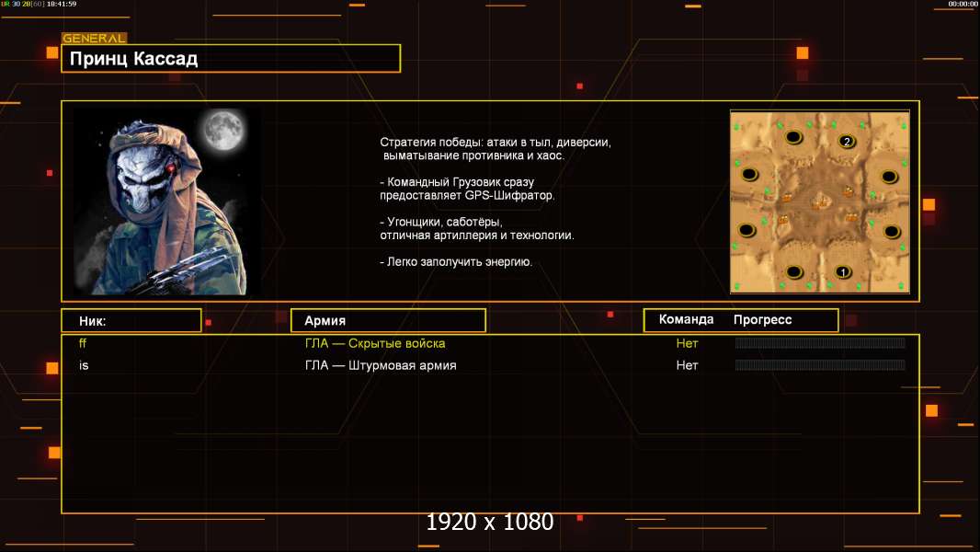Image resolution: width=980 pixels, height=552 pixels.
Task: Click Легко заполучить энергию line
Action: click(x=456, y=262)
